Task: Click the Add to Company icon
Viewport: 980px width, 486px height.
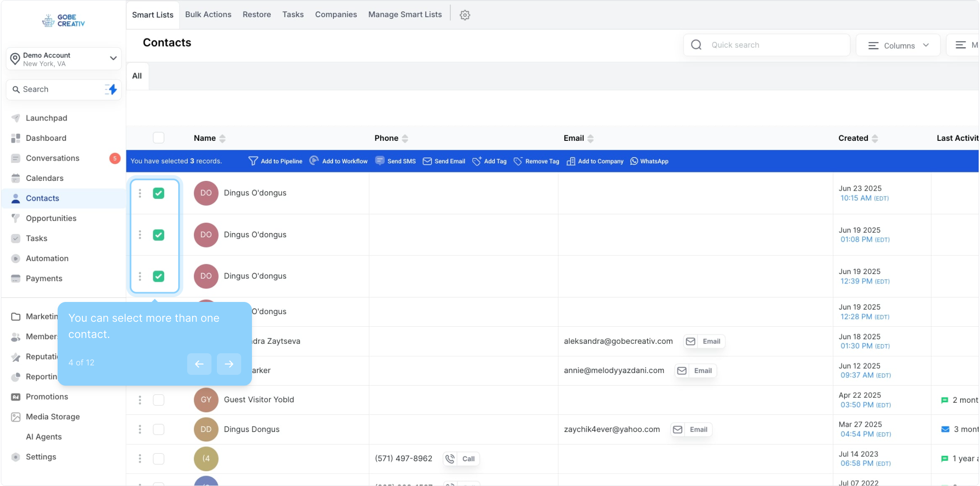Action: coord(571,161)
